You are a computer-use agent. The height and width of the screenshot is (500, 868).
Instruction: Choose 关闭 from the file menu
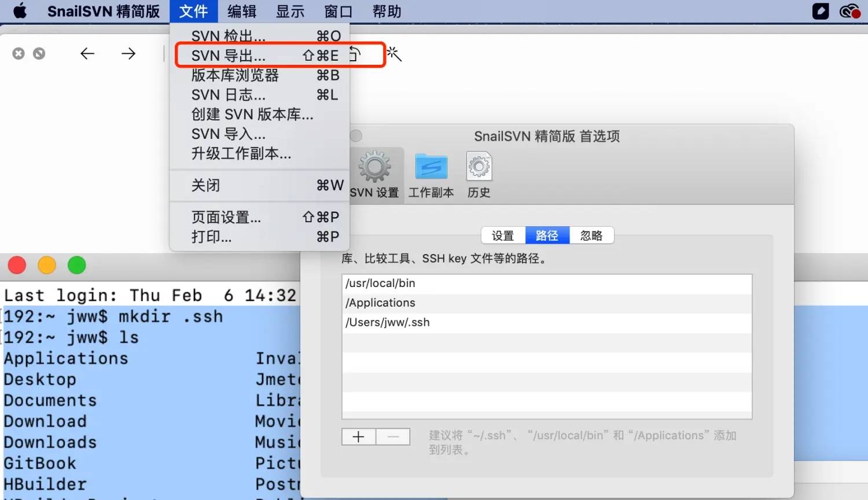pyautogui.click(x=260, y=185)
